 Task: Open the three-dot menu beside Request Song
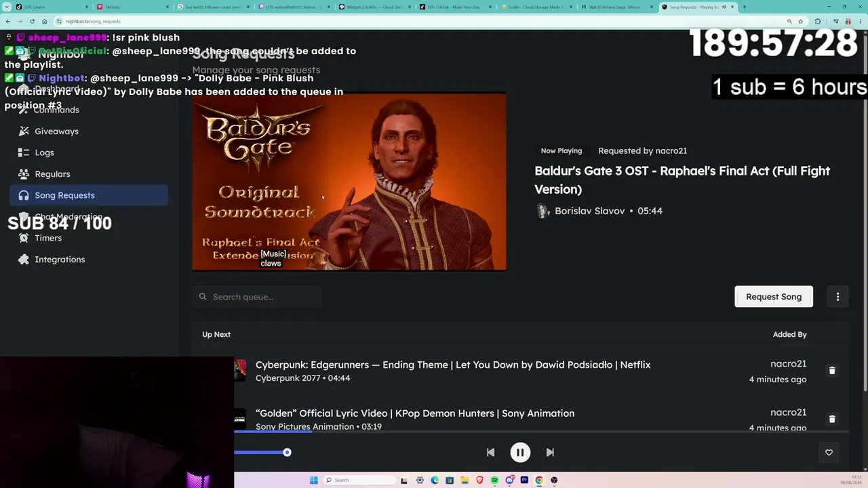[837, 296]
